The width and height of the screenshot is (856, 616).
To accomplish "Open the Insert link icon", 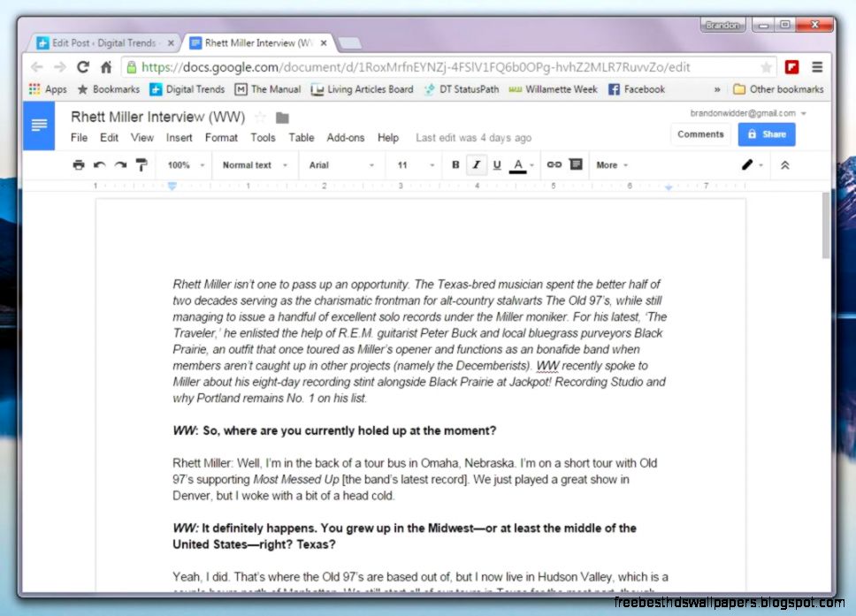I will 555,165.
